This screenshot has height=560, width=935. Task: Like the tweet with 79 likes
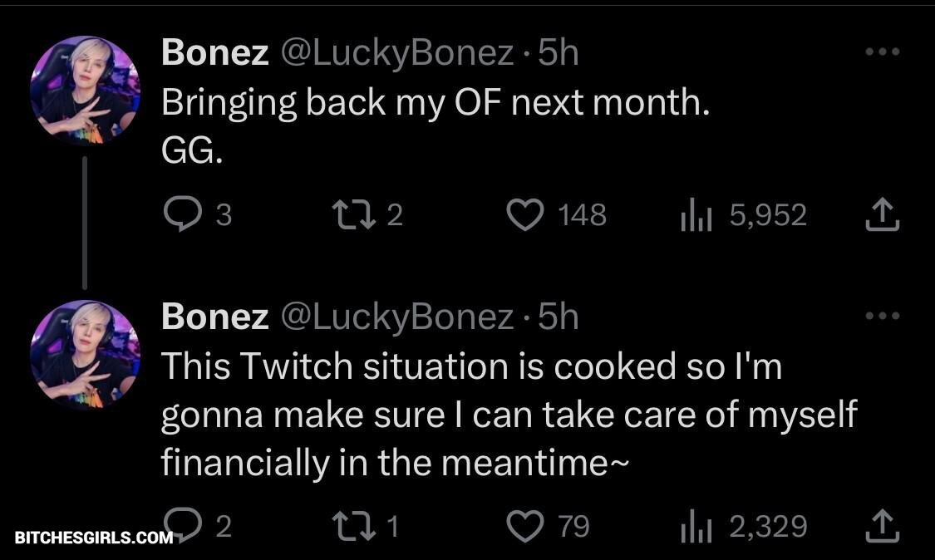[x=524, y=527]
